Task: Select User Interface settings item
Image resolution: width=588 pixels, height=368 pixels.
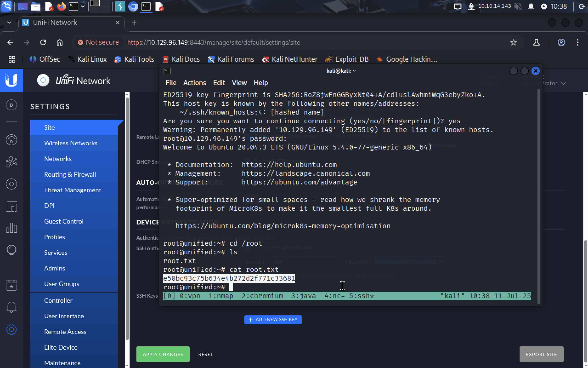Action: coord(74,316)
